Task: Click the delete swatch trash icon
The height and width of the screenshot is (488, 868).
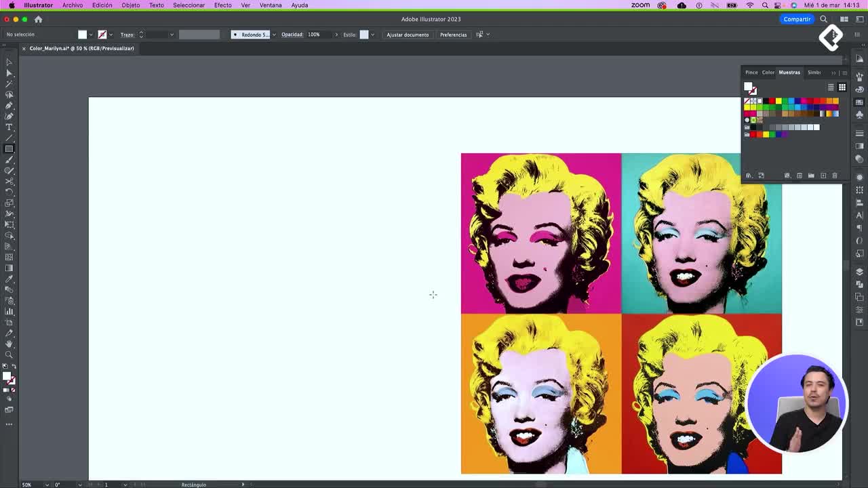Action: click(835, 176)
